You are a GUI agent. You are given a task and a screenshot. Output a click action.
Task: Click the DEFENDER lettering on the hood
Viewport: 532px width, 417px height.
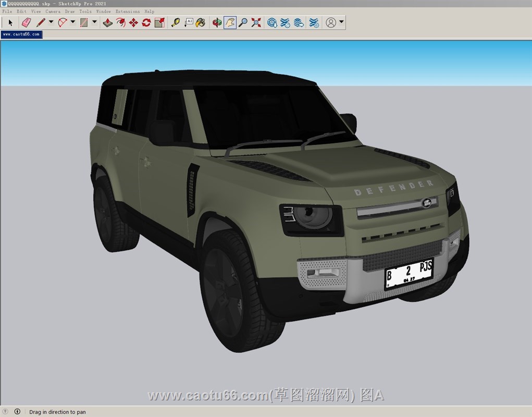[393, 188]
